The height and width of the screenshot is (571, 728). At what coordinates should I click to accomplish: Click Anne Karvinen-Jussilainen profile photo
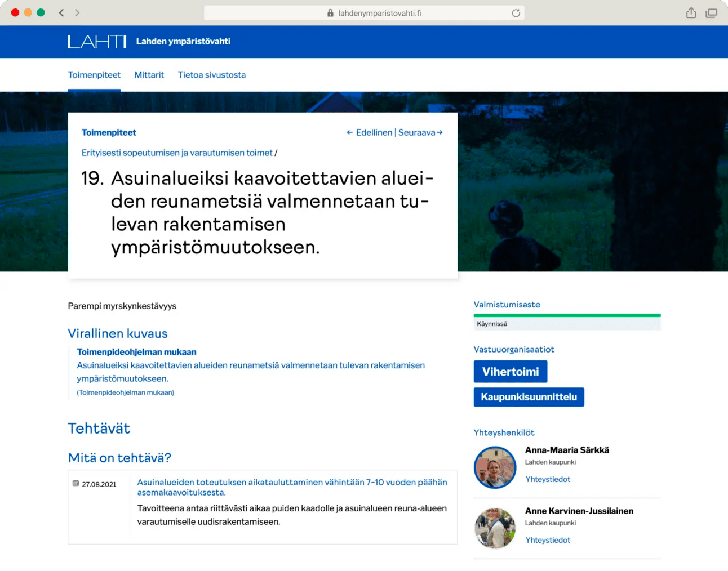(495, 528)
